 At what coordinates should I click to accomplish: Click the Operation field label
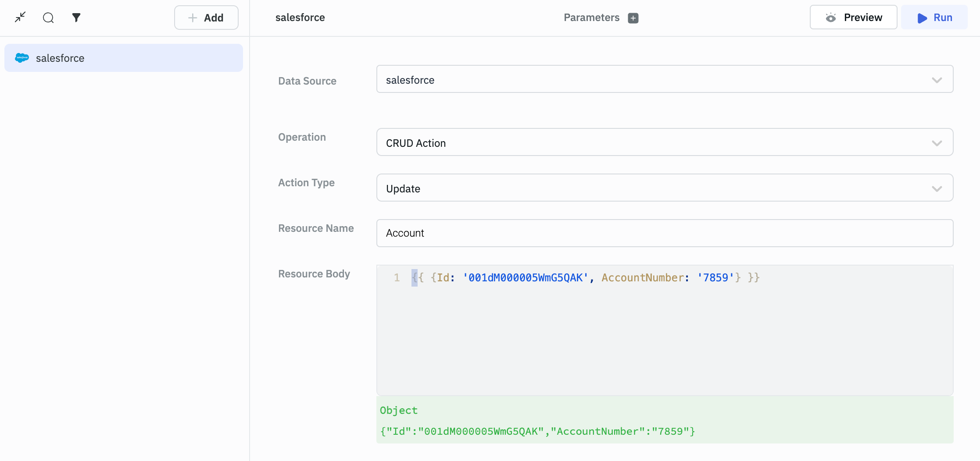tap(302, 137)
